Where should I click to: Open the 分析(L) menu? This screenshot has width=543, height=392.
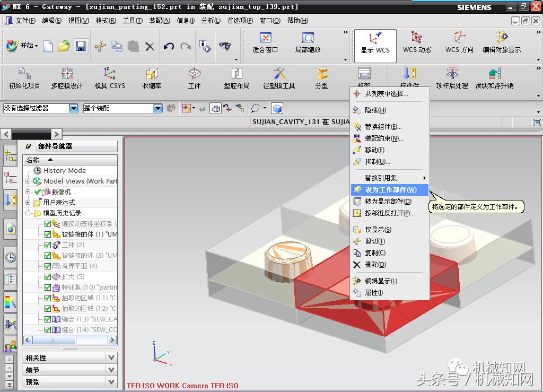click(x=211, y=21)
